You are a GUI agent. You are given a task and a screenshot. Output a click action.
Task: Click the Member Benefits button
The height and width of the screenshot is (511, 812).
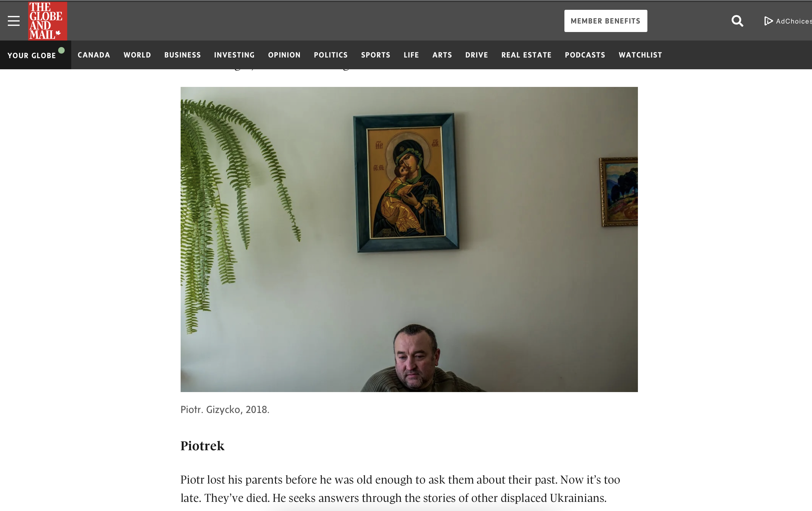606,21
